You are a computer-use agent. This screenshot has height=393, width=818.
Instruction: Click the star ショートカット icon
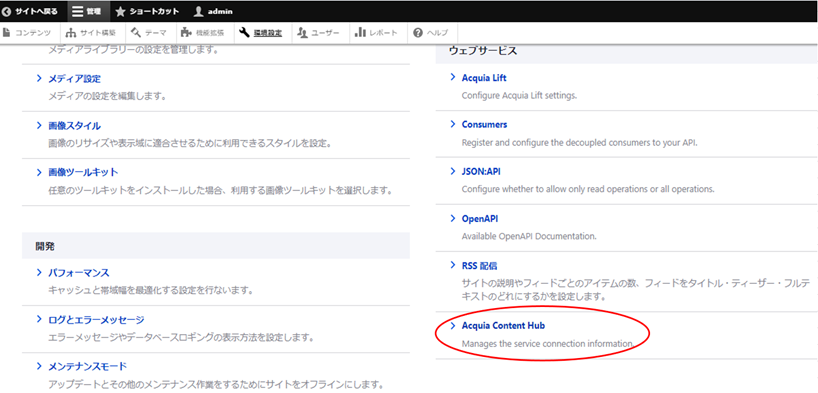click(x=121, y=11)
